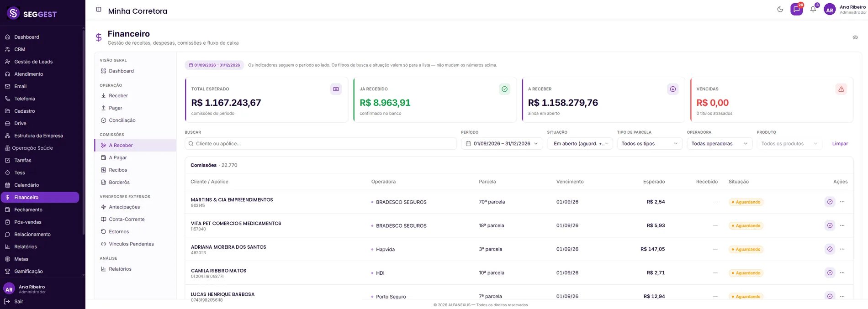Open Antecipações under Vendedores Externos
Screen dimensions: 868x309
(135, 207)
